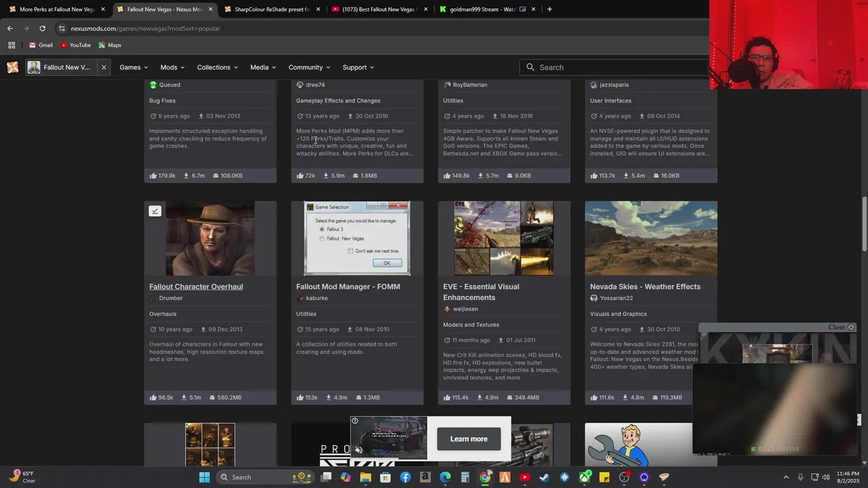868x488 pixels.
Task: Open the Community dropdown
Action: pos(309,67)
